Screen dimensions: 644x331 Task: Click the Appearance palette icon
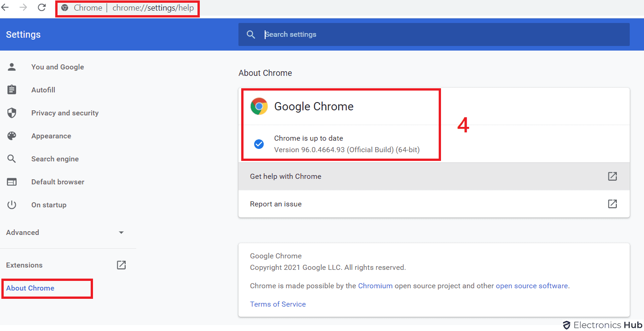tap(12, 136)
